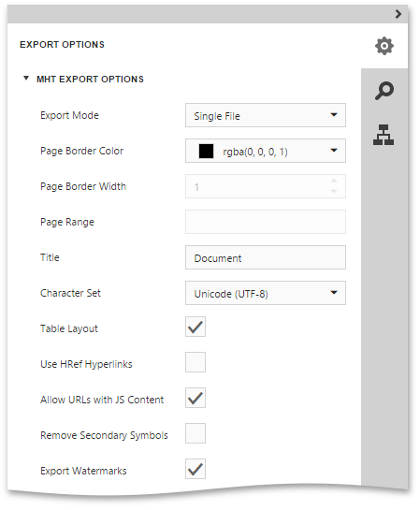Click the Page Border Width field
420x510 pixels.
266,186
